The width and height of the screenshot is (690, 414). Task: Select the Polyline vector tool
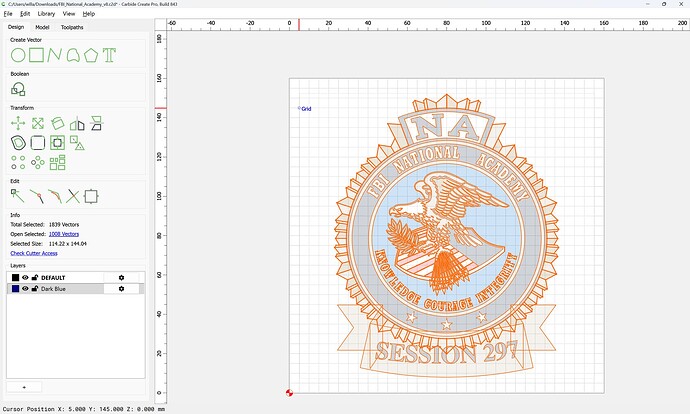coord(55,55)
